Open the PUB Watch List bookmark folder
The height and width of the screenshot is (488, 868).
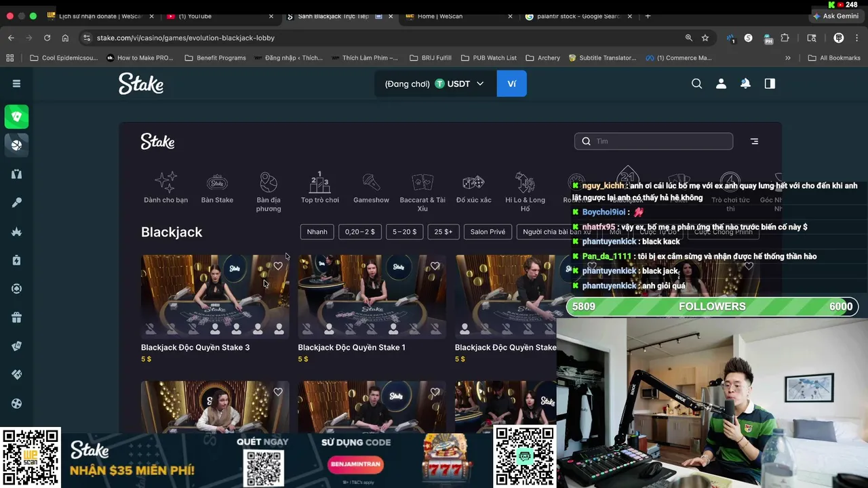(x=488, y=58)
